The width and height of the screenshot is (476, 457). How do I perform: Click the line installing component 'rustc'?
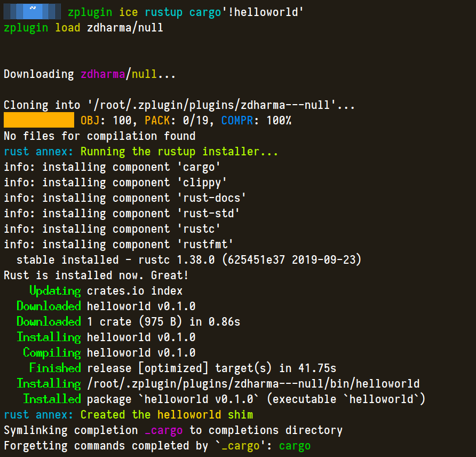pos(112,229)
